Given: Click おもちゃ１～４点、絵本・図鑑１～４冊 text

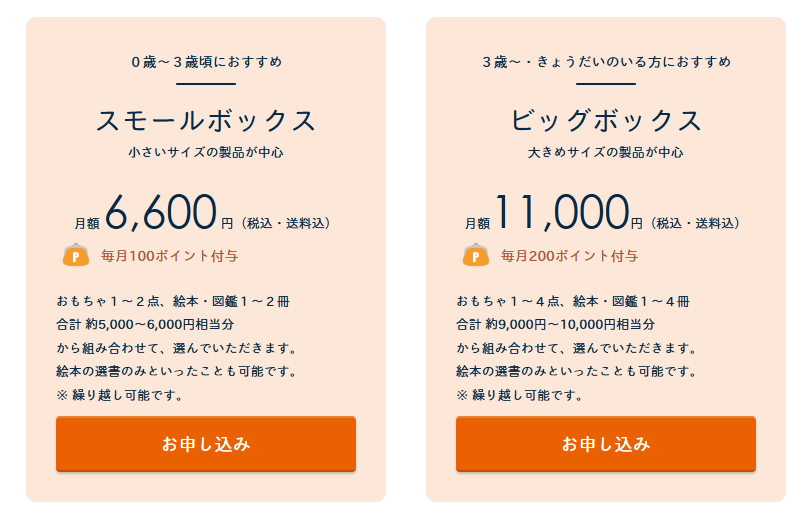Looking at the screenshot, I should click(x=573, y=301).
